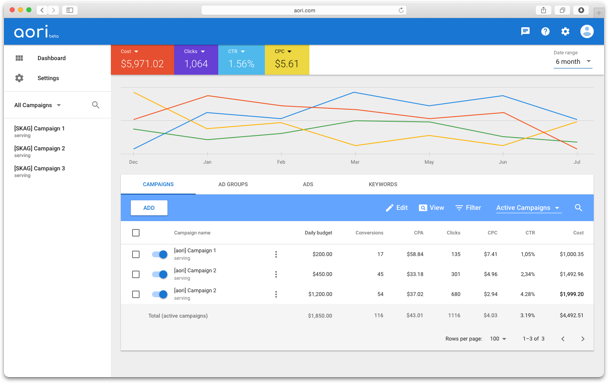Sort by the CPA column header
The width and height of the screenshot is (608, 383).
pos(418,233)
